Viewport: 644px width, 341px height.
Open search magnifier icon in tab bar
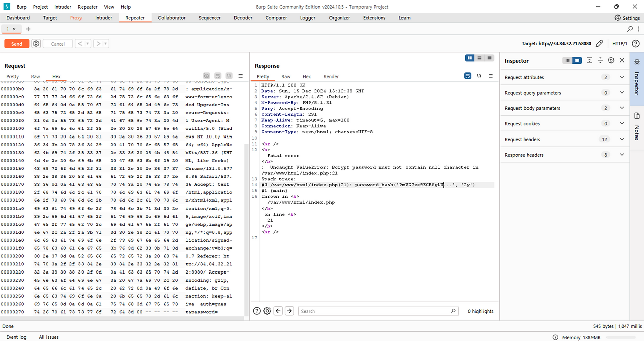pyautogui.click(x=630, y=29)
